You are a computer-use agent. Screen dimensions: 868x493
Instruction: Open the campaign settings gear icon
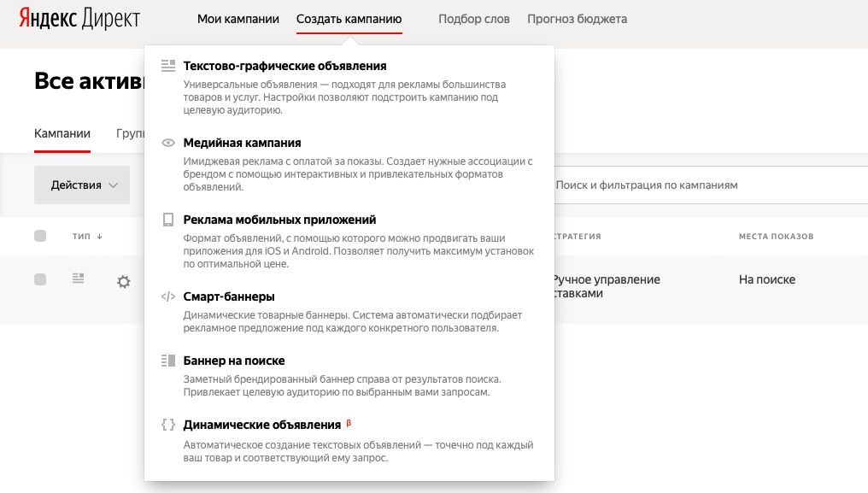pyautogui.click(x=124, y=281)
